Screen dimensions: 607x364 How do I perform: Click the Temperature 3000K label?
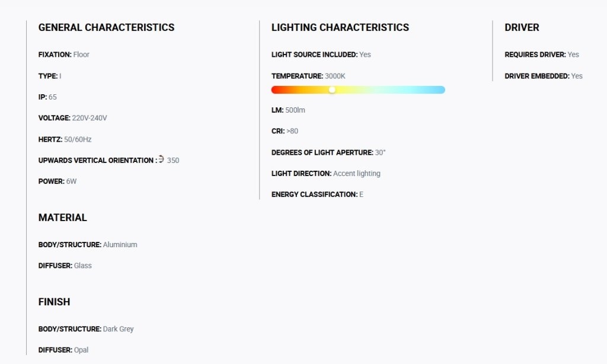(308, 76)
